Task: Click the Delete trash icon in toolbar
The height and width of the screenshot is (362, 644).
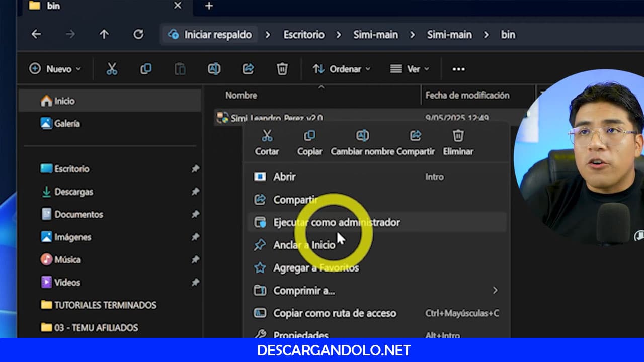Action: (x=282, y=69)
